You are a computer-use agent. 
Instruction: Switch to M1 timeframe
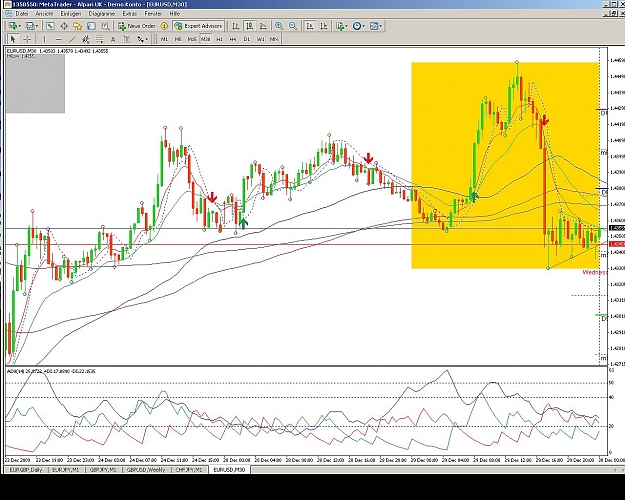[x=164, y=39]
